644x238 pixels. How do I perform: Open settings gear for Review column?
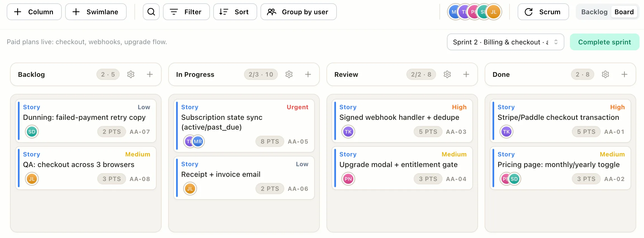pos(447,74)
